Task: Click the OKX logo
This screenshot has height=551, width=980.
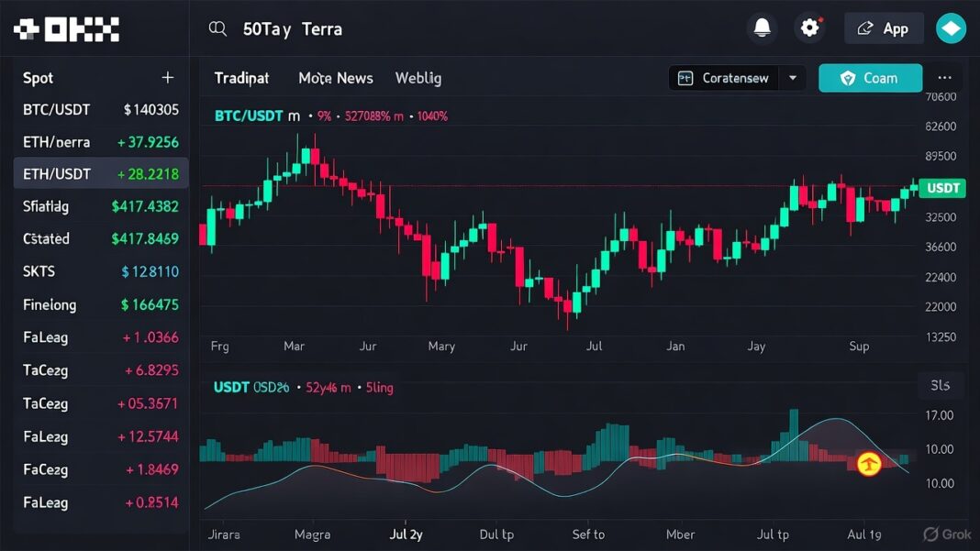Action: [66, 29]
